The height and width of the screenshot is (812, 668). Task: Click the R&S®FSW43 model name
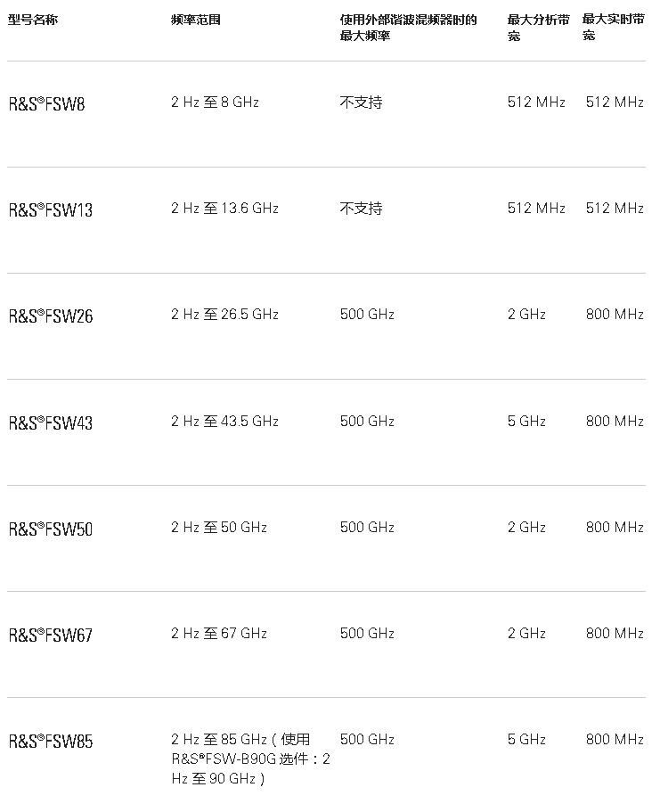click(51, 423)
